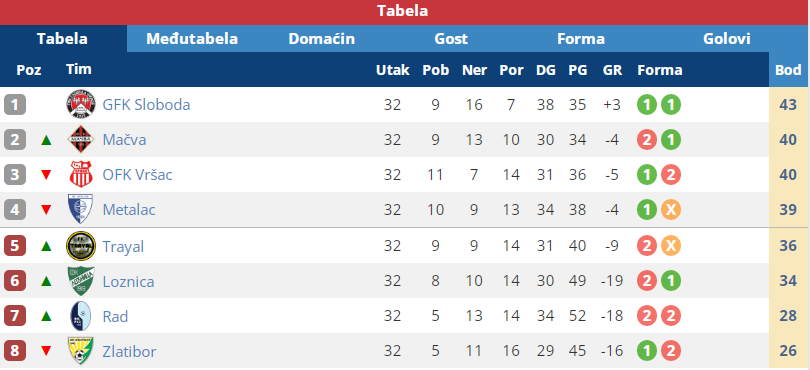
Task: Click the GFK Sloboda club crest
Action: [x=81, y=104]
